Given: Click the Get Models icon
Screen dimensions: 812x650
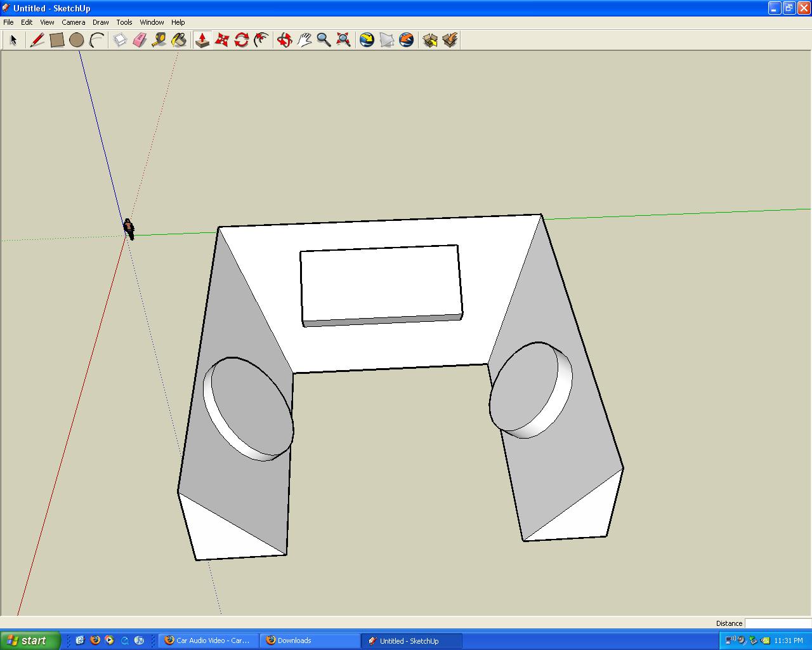Looking at the screenshot, I should click(430, 40).
